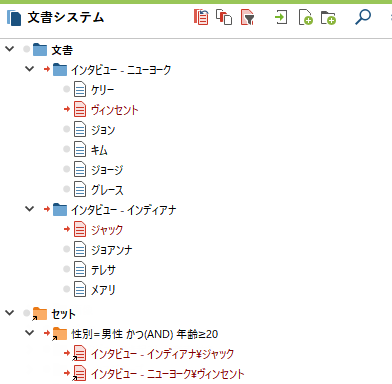Click the インタビュー - ニューヨーク folder icon
The width and height of the screenshot is (392, 384).
pyautogui.click(x=60, y=70)
